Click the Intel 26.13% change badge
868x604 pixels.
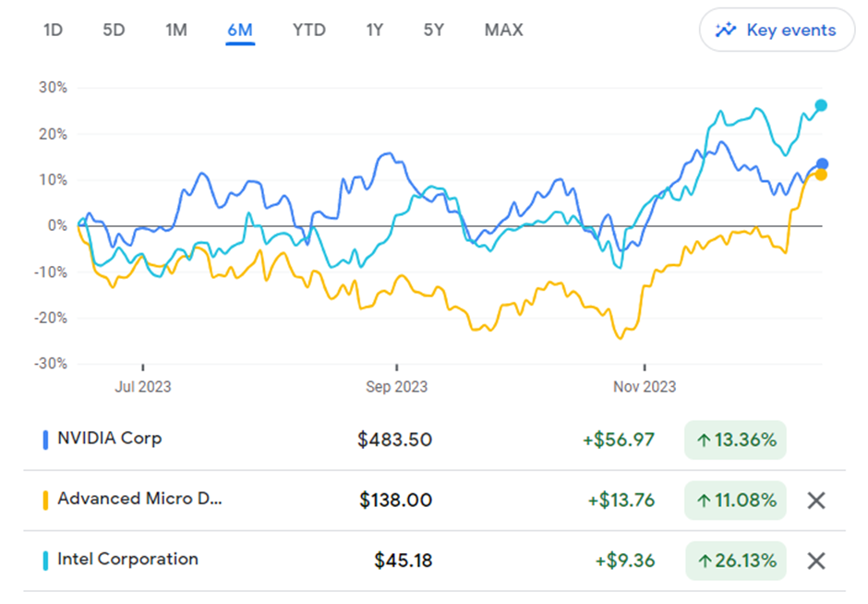pyautogui.click(x=735, y=561)
